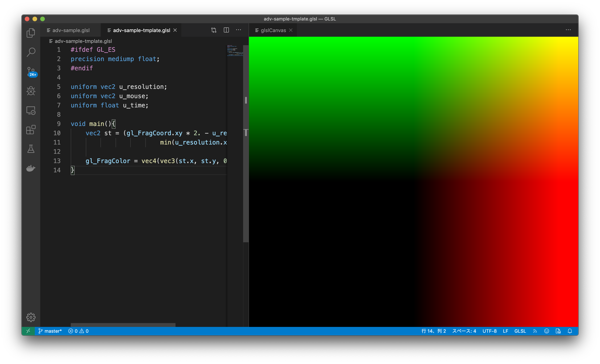Click line number 9 in gutter
The height and width of the screenshot is (364, 600).
pyautogui.click(x=59, y=124)
